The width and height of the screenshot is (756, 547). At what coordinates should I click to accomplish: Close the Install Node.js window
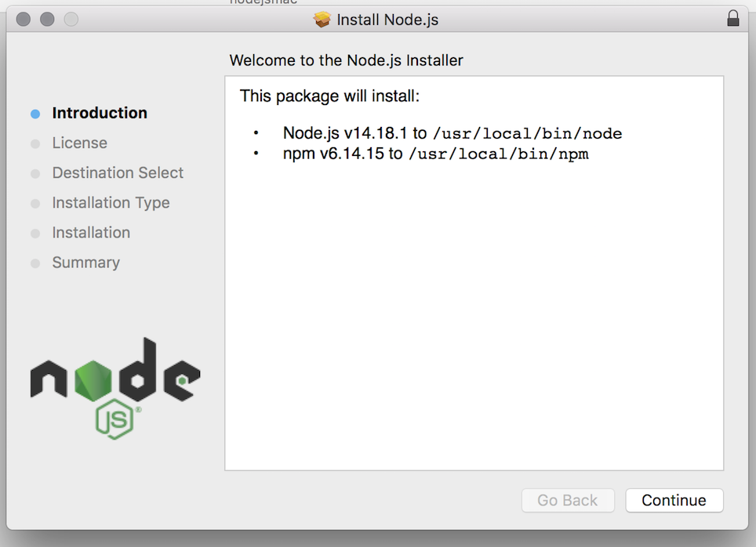[x=24, y=20]
